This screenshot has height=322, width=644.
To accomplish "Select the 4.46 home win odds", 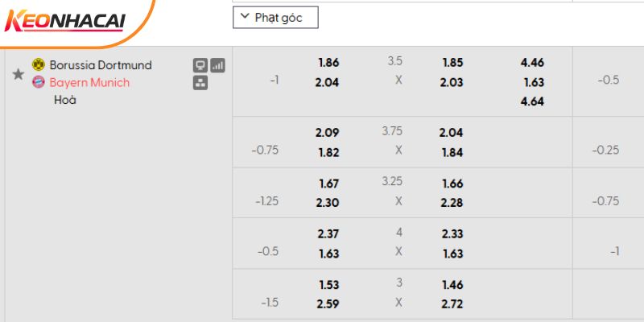I will [x=533, y=61].
